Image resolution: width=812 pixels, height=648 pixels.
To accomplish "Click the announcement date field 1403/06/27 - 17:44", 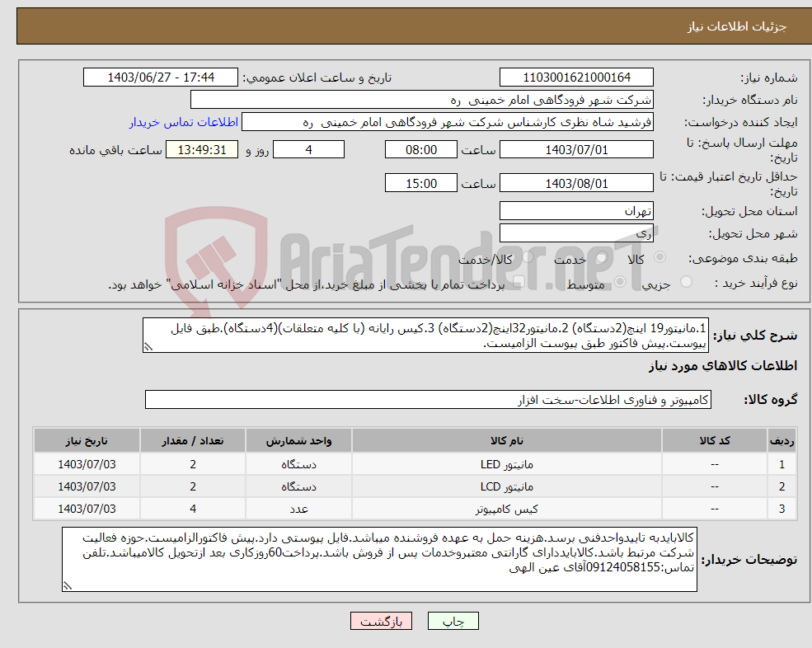I will click(x=161, y=77).
